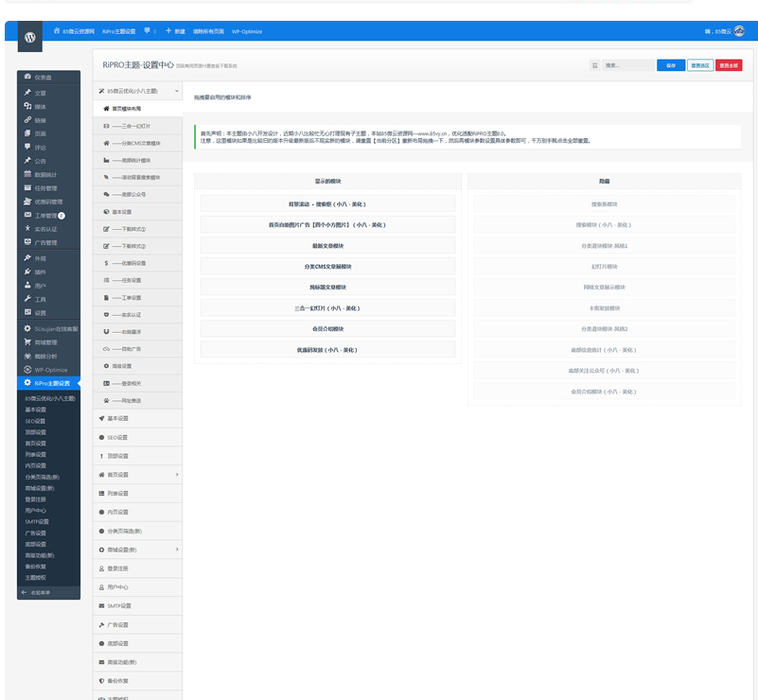Click the 商城管理 shopping cart icon
The image size is (758, 700).
27,341
